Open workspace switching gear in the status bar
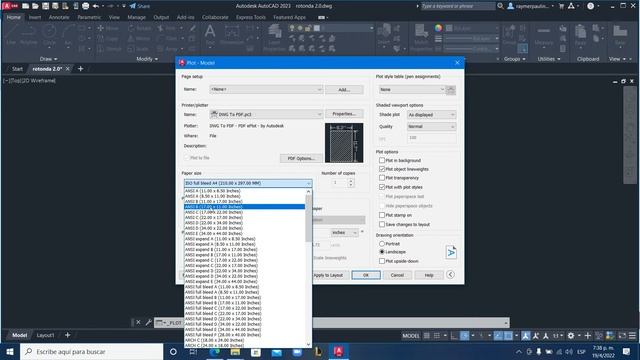The image size is (640, 360). pos(571,336)
